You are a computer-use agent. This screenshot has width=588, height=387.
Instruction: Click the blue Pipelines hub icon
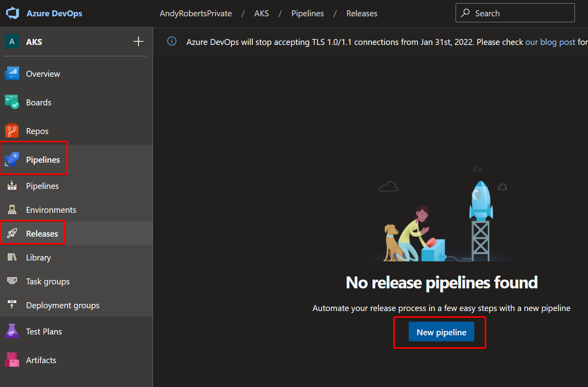[12, 159]
